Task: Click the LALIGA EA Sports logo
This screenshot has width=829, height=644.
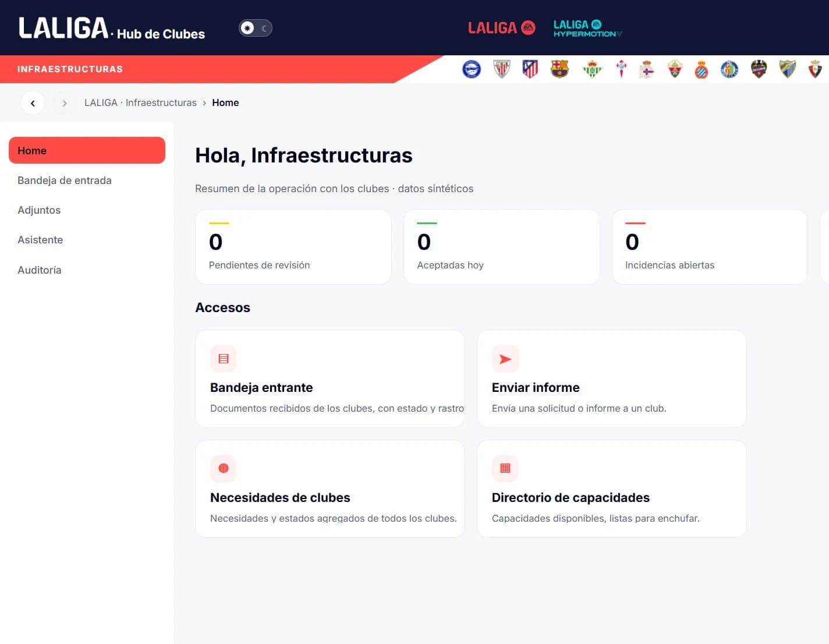Action: (x=502, y=27)
